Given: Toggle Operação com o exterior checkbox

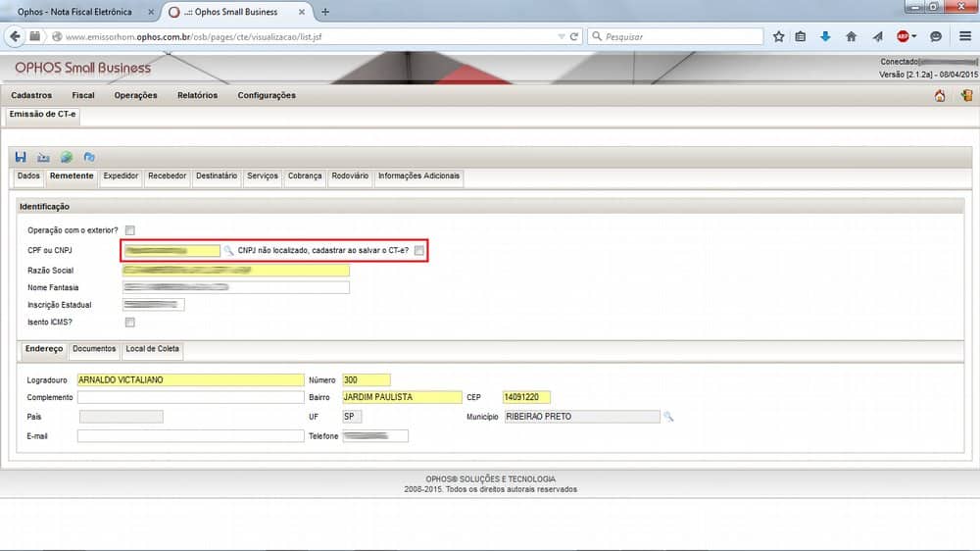Looking at the screenshot, I should tap(130, 230).
